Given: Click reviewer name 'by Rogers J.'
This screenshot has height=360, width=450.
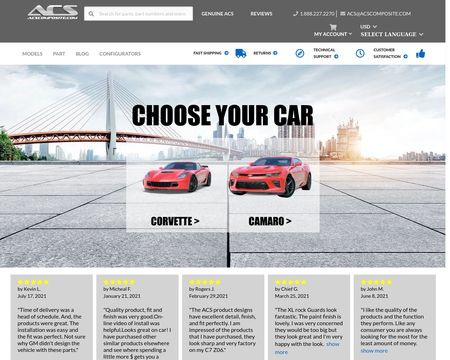Looking at the screenshot, I should tap(202, 289).
